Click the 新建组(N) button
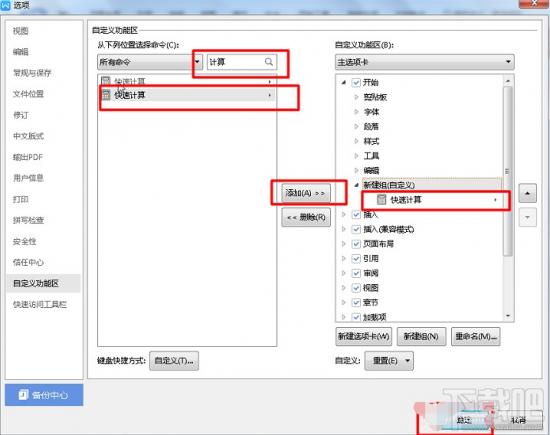 421,336
